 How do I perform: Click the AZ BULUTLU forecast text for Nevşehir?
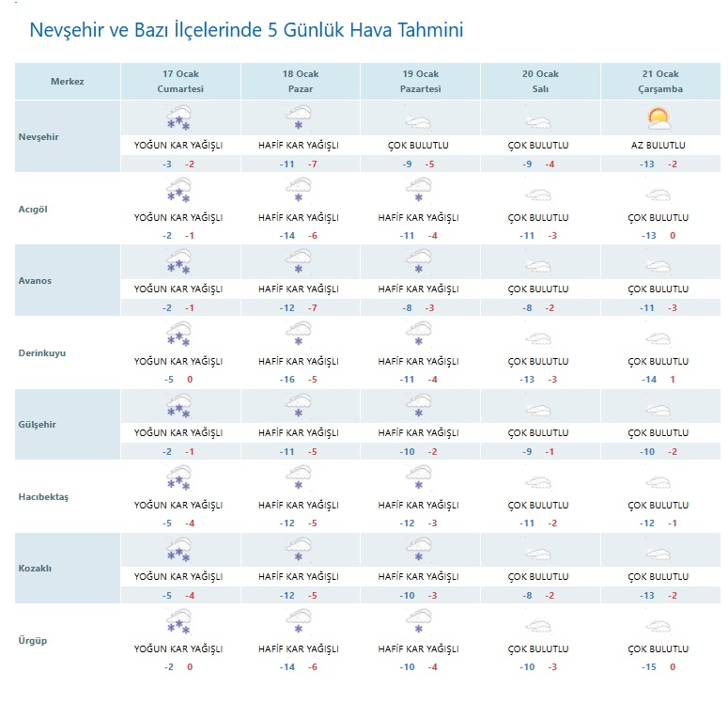658,146
